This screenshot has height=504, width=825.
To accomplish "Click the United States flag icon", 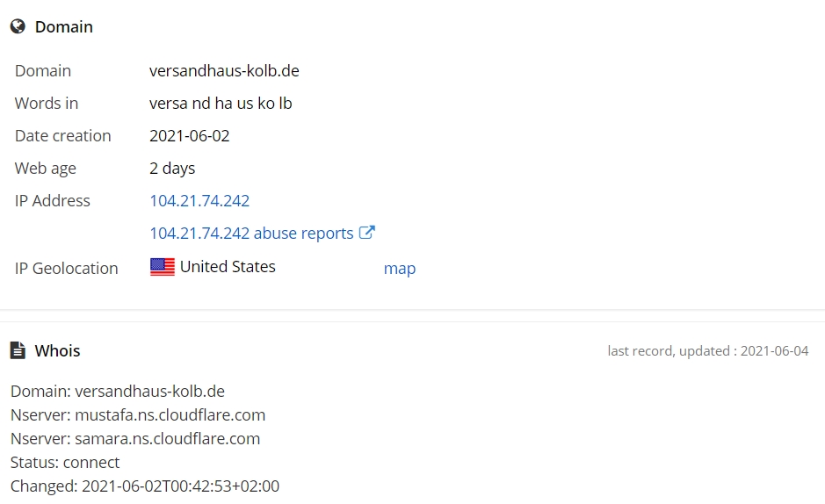I will 162,267.
